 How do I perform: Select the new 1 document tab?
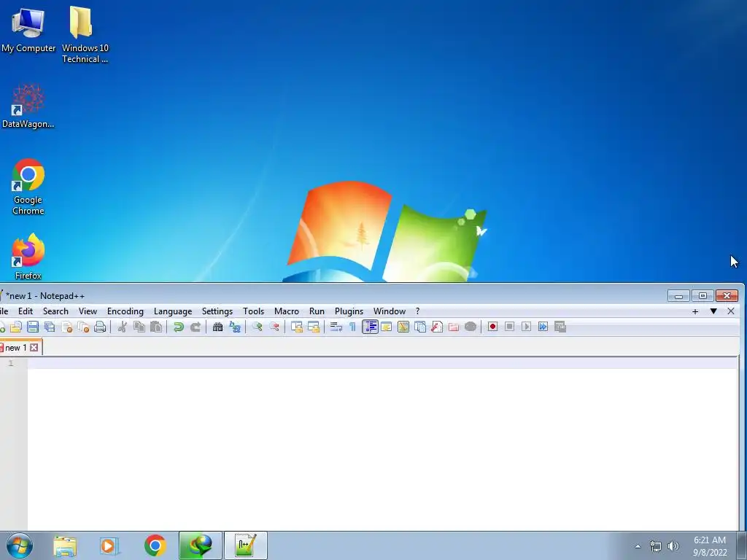coord(16,348)
